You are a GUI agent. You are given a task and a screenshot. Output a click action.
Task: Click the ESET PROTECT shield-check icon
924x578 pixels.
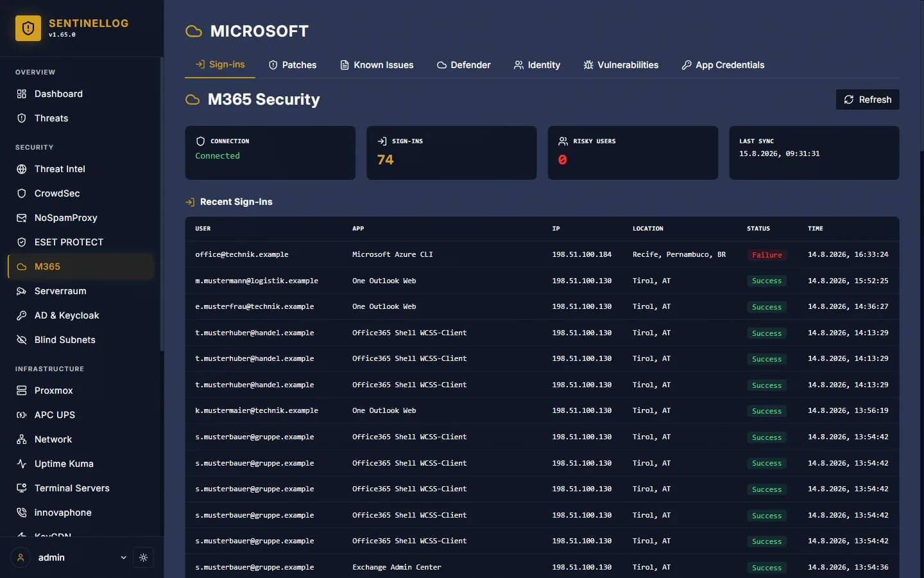coord(22,242)
